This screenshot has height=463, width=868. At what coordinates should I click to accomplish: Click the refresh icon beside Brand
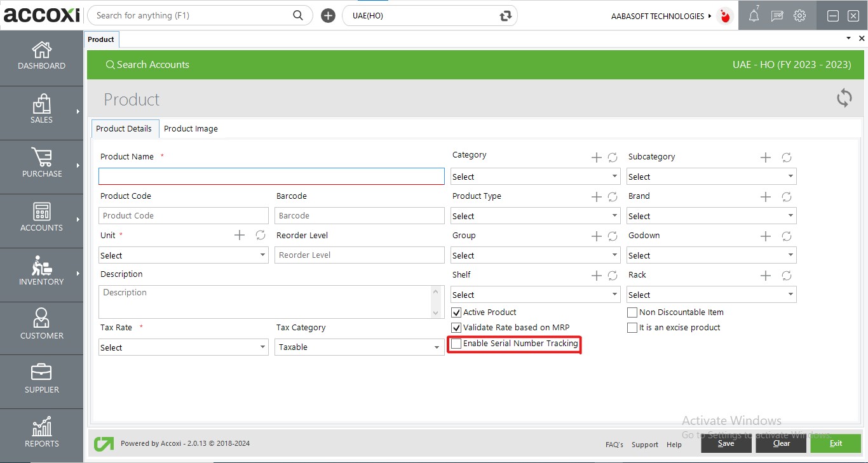pyautogui.click(x=786, y=197)
